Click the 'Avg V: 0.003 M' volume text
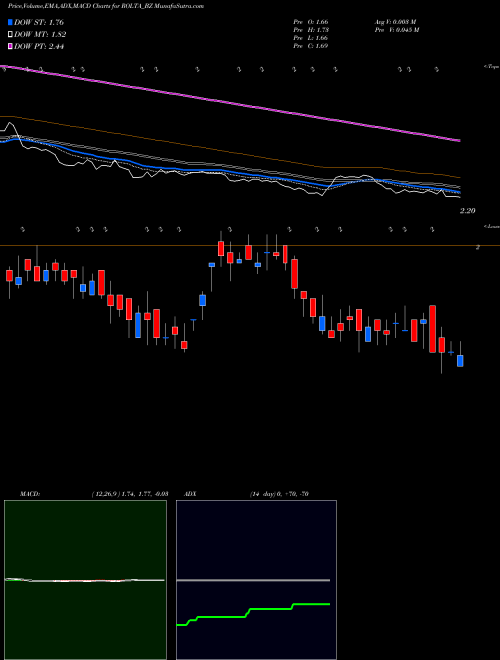The image size is (500, 660). [x=395, y=22]
